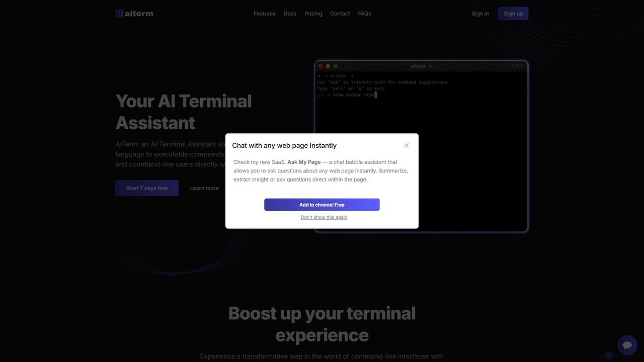The image size is (644, 362).
Task: Click the 'Ask My Page' bold text
Action: click(x=304, y=162)
